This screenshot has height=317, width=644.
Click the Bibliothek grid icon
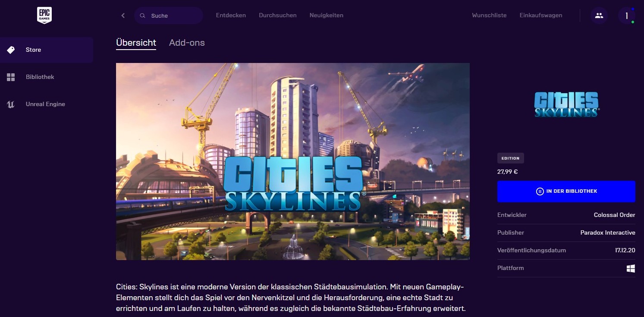click(11, 77)
